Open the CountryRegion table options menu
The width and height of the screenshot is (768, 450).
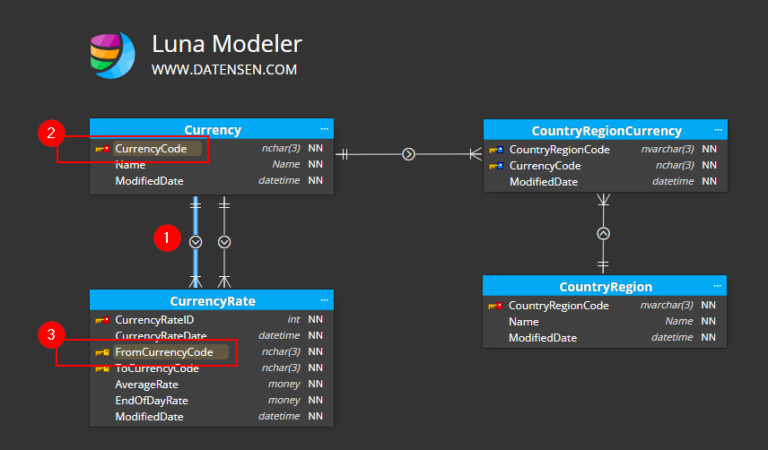tap(717, 286)
